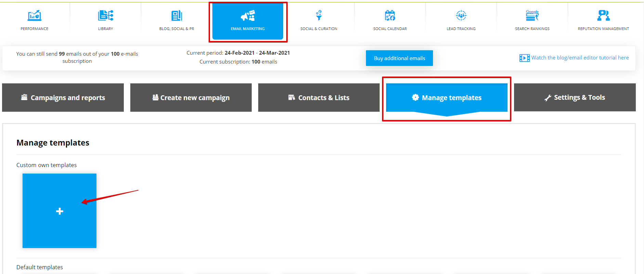Select the Email Marketing megaphone icon
Screen dimensions: 644x274
tap(248, 16)
